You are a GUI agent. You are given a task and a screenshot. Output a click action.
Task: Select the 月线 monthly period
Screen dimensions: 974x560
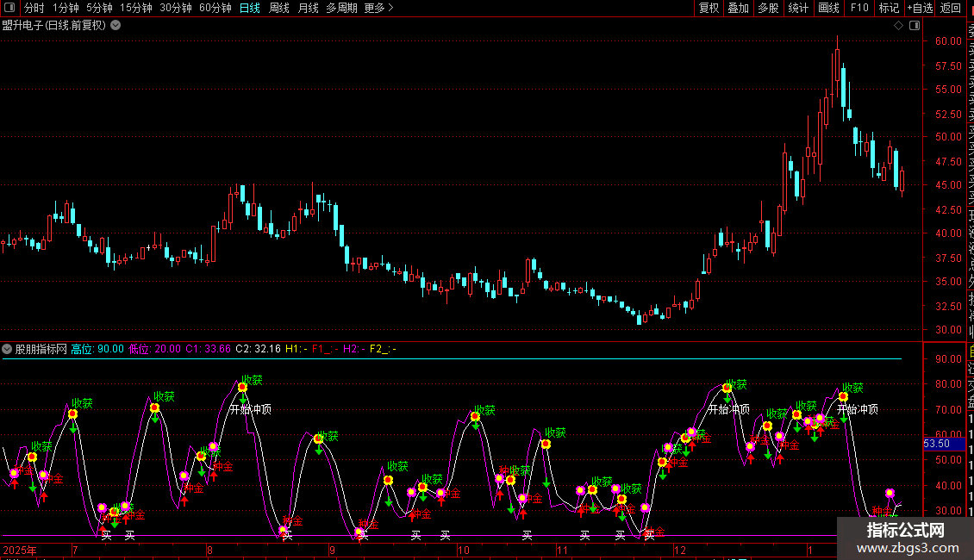pyautogui.click(x=308, y=9)
